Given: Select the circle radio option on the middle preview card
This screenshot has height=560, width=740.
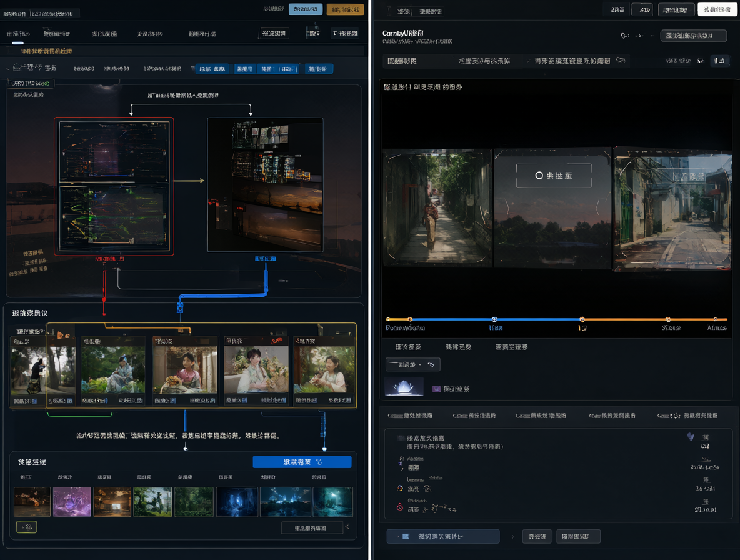Looking at the screenshot, I should pyautogui.click(x=539, y=176).
